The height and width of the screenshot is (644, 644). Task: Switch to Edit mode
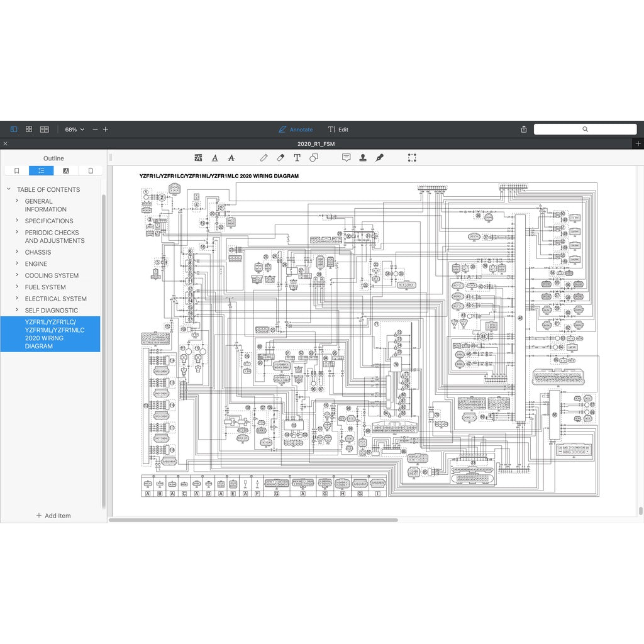338,130
